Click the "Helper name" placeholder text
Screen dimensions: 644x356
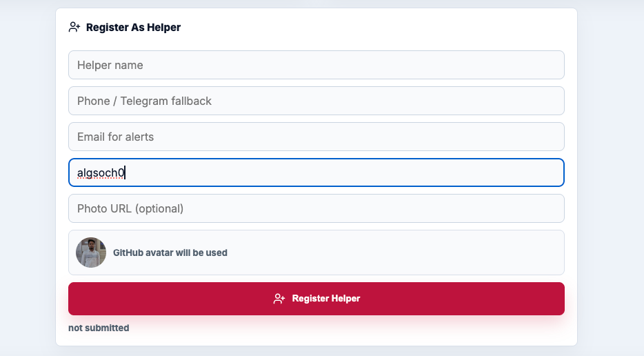(x=110, y=65)
